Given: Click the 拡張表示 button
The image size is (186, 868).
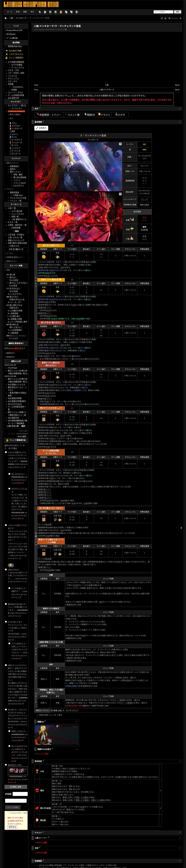Looking at the screenshot, I should pyautogui.click(x=41, y=128).
